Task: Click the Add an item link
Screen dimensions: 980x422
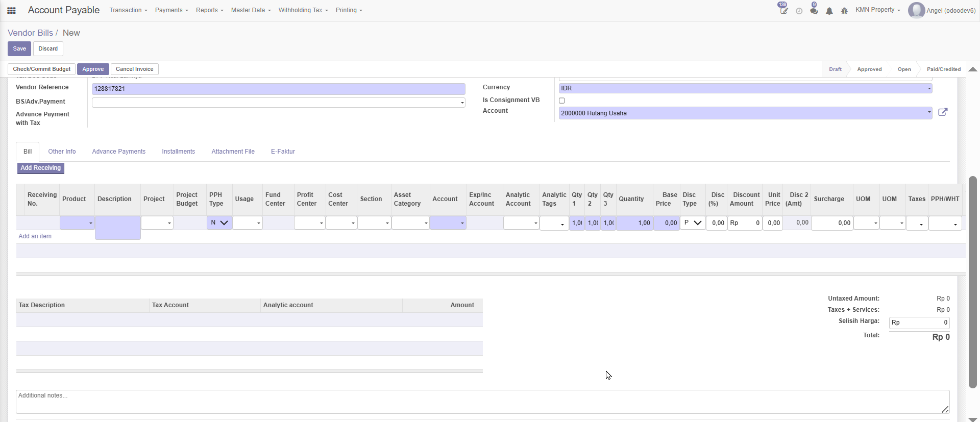Action: pos(35,236)
